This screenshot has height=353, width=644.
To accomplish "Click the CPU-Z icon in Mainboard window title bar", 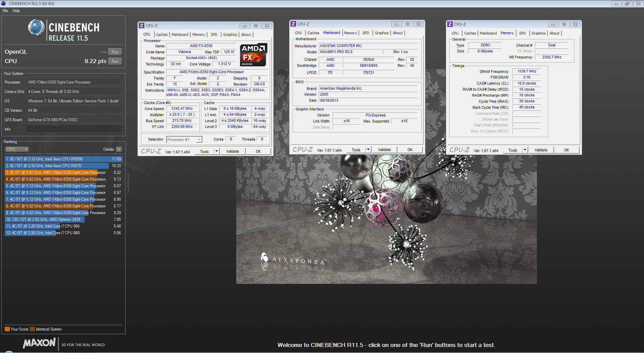I will coord(293,24).
